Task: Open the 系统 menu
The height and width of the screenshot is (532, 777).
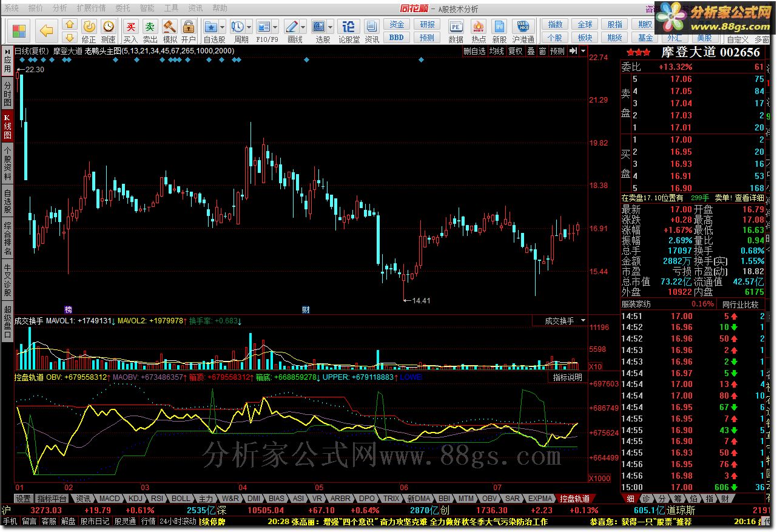Action: click(x=12, y=8)
